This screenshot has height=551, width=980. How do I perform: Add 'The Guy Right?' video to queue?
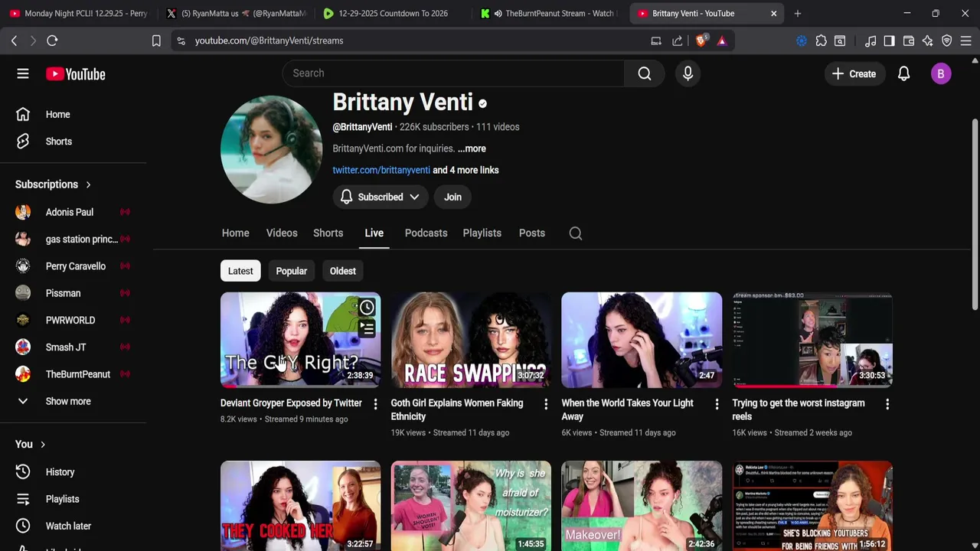click(367, 329)
